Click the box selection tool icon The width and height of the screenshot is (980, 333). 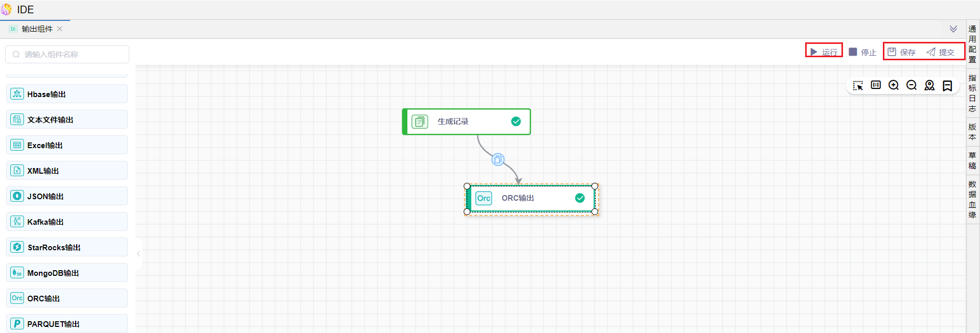pyautogui.click(x=858, y=85)
